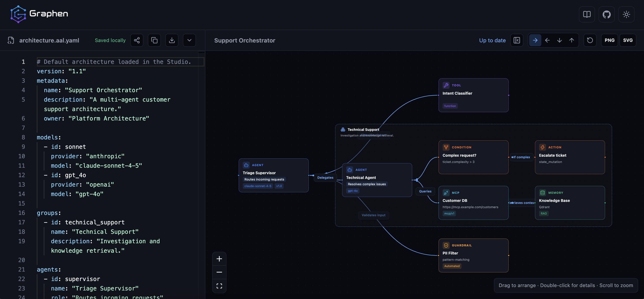The width and height of the screenshot is (644, 299).
Task: Click the function badge on Intent Classifier
Action: tap(450, 106)
